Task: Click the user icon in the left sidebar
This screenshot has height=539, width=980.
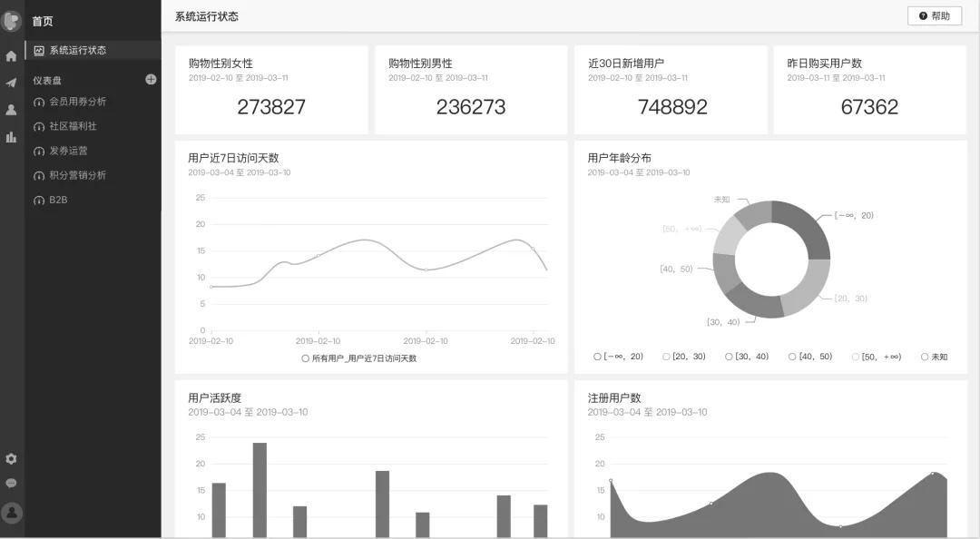Action: (x=10, y=109)
